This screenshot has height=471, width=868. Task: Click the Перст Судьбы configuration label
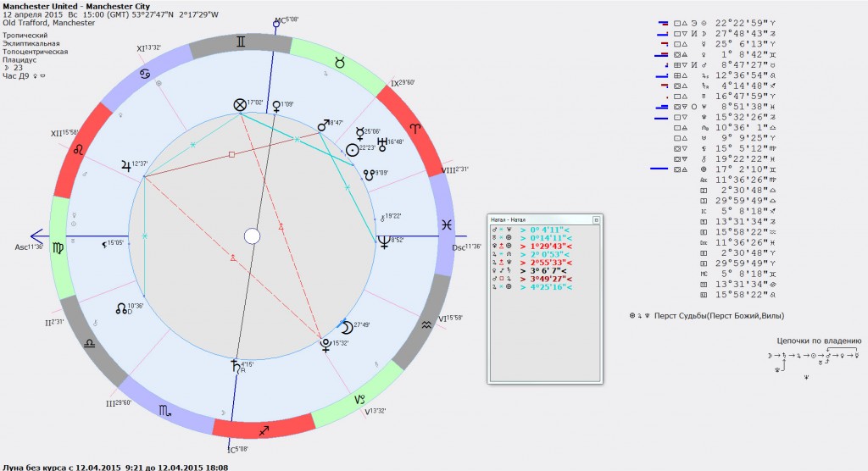(x=719, y=316)
